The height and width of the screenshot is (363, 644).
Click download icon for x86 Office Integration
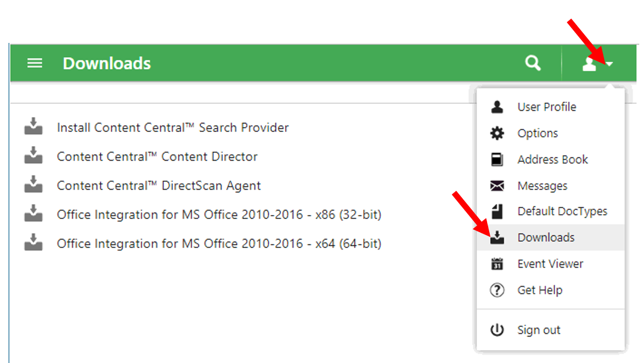coord(33,215)
